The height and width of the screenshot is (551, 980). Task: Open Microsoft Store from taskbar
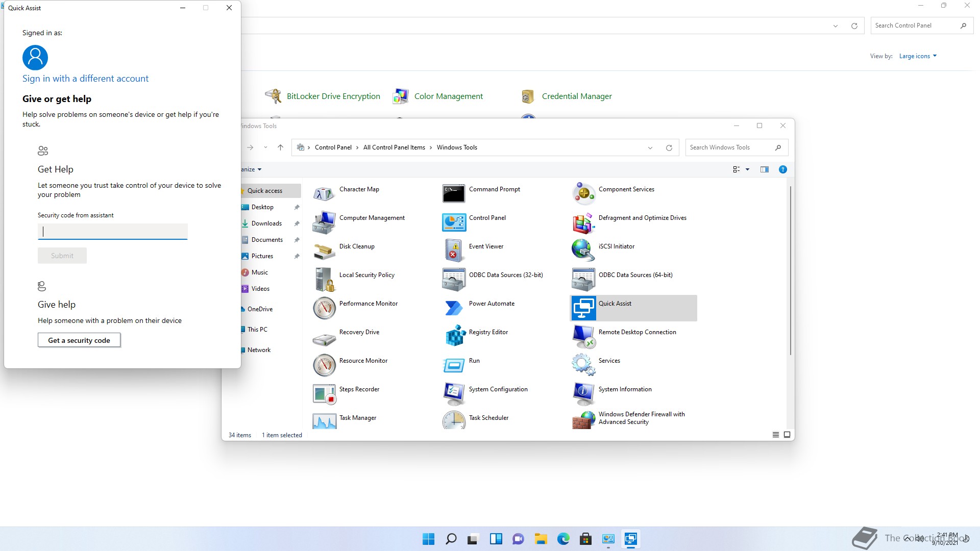[585, 539]
